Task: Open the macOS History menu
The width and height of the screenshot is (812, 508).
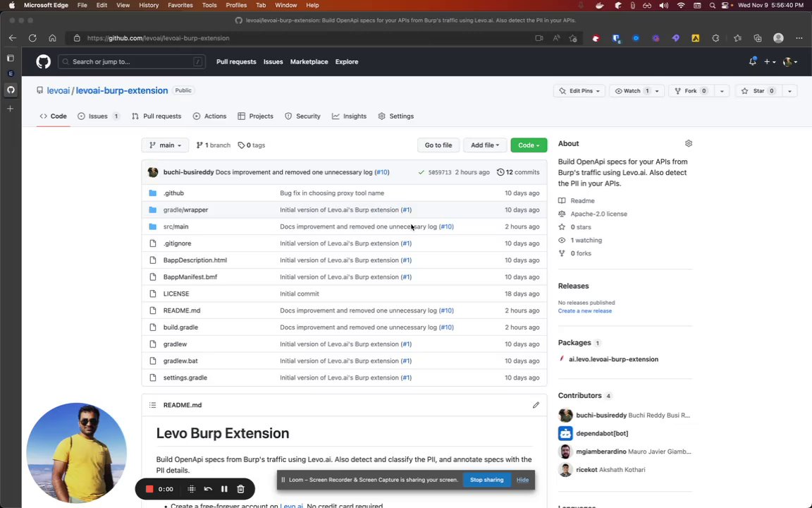Action: click(149, 5)
